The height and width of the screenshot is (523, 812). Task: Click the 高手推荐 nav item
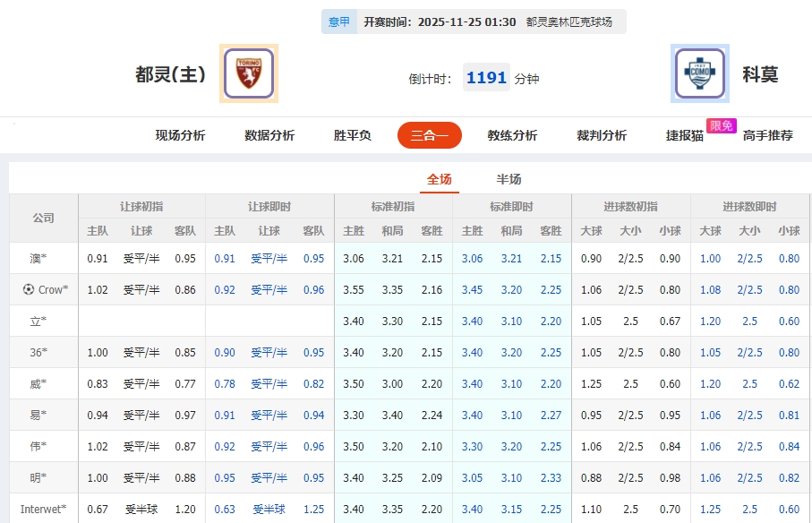[769, 135]
